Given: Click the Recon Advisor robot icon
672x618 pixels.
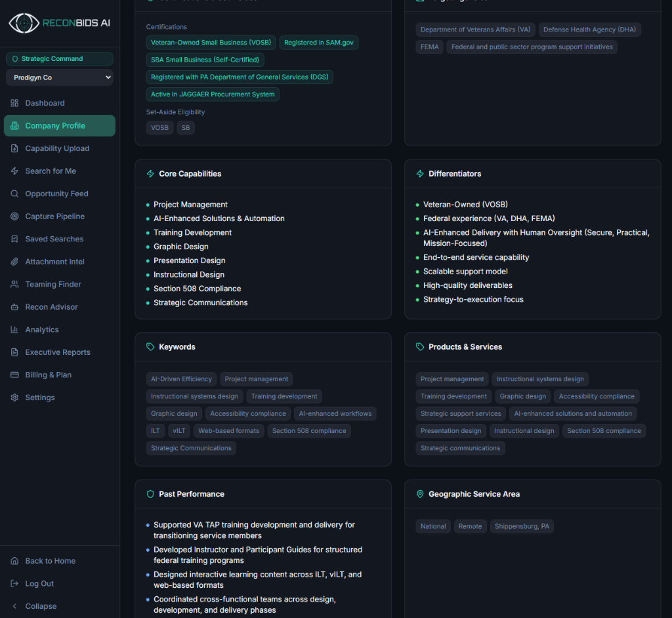Looking at the screenshot, I should coord(14,307).
